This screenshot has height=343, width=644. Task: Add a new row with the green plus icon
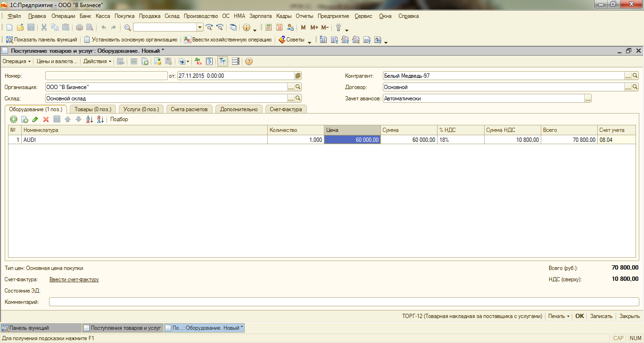point(14,120)
